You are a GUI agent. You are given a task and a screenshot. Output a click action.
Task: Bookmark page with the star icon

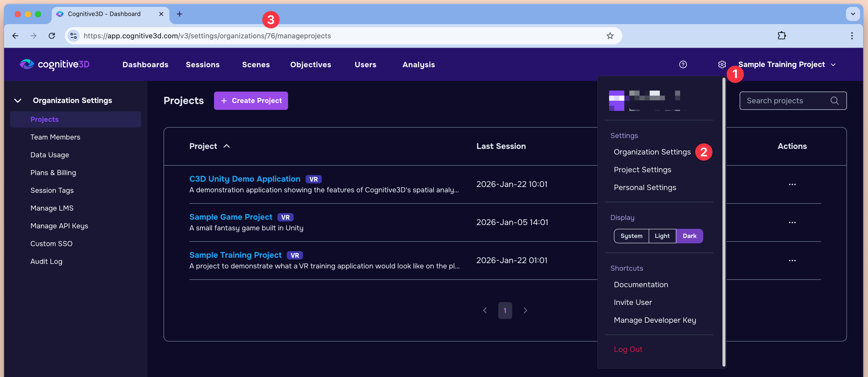coord(610,36)
